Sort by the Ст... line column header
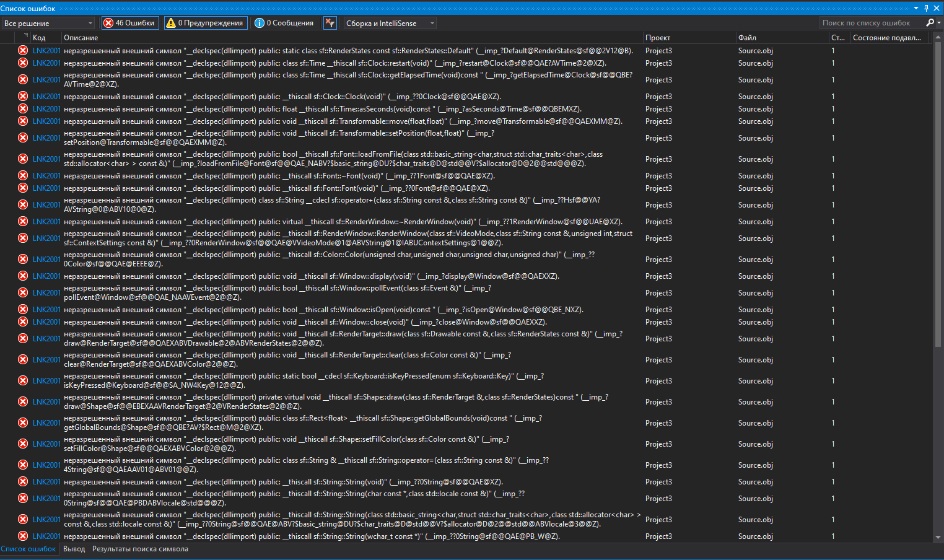944x560 pixels. [x=839, y=38]
